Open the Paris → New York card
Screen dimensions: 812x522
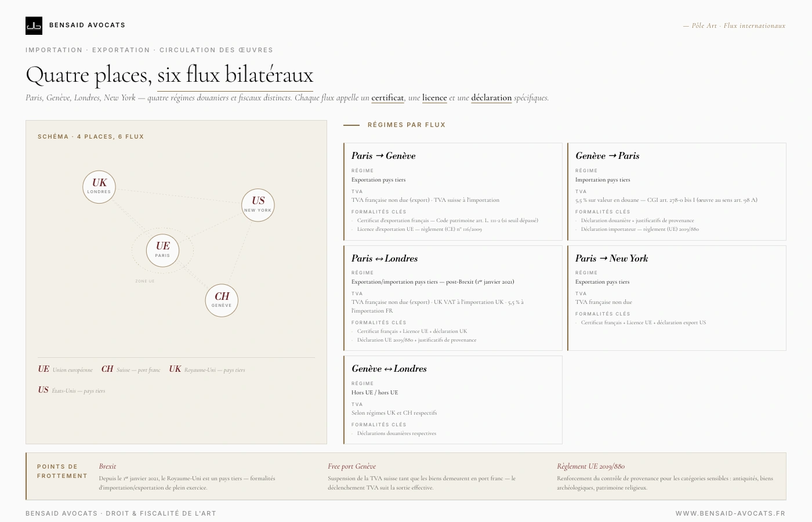677,298
